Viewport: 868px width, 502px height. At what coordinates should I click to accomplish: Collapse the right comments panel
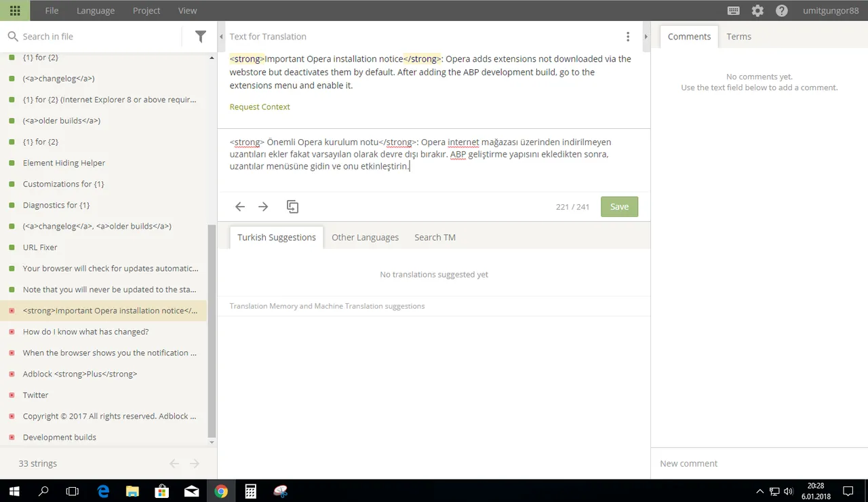[646, 37]
